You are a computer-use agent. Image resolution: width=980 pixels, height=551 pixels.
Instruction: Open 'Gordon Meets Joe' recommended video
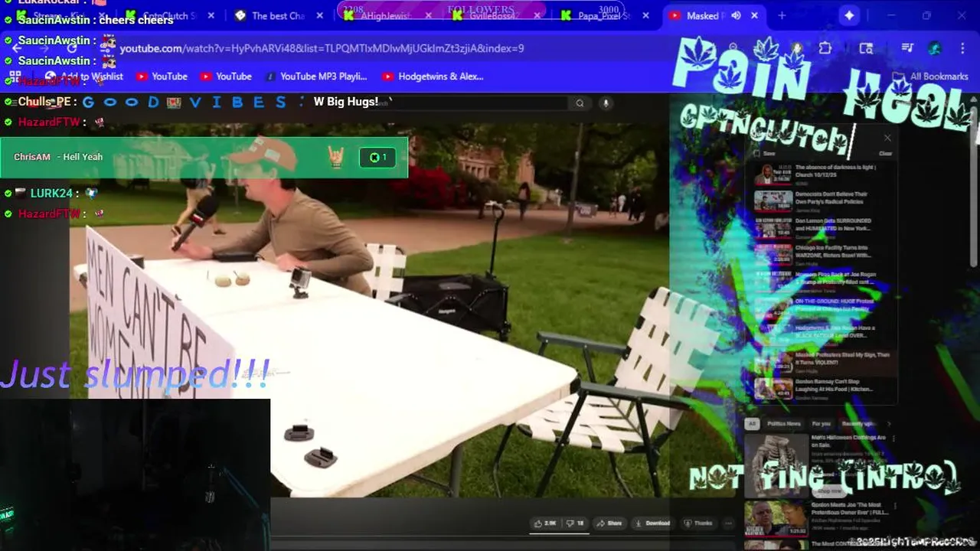click(x=819, y=519)
